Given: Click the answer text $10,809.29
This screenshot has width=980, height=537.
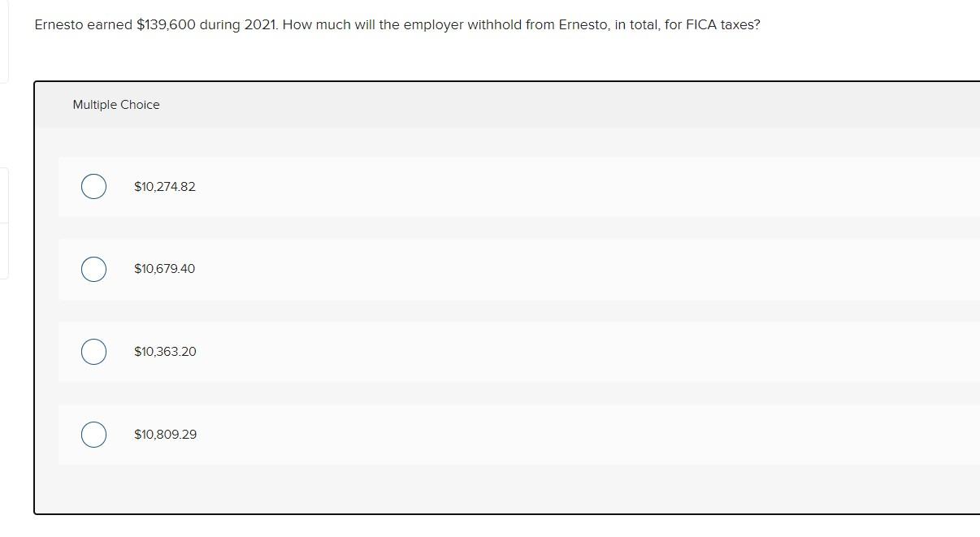Looking at the screenshot, I should click(x=165, y=434).
